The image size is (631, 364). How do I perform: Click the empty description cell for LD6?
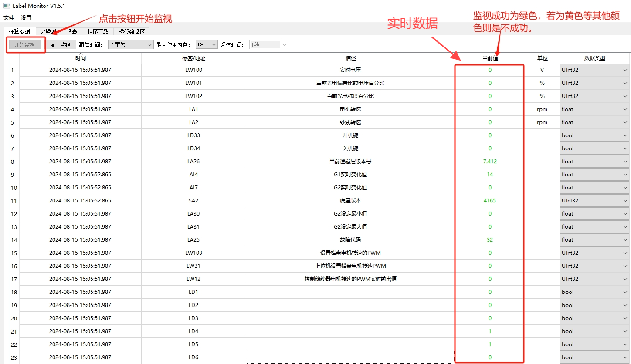[350, 357]
